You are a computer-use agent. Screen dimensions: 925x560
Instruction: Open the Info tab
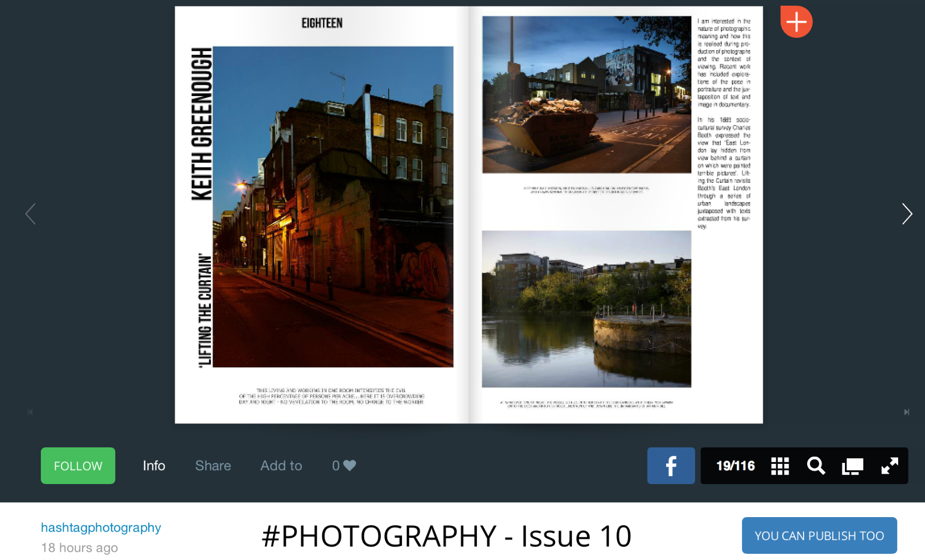coord(154,465)
